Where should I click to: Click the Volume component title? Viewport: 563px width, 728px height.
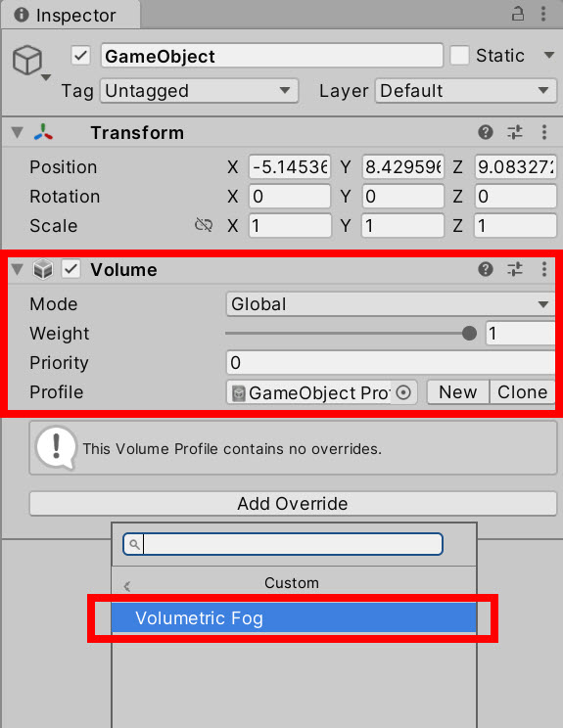pyautogui.click(x=123, y=270)
